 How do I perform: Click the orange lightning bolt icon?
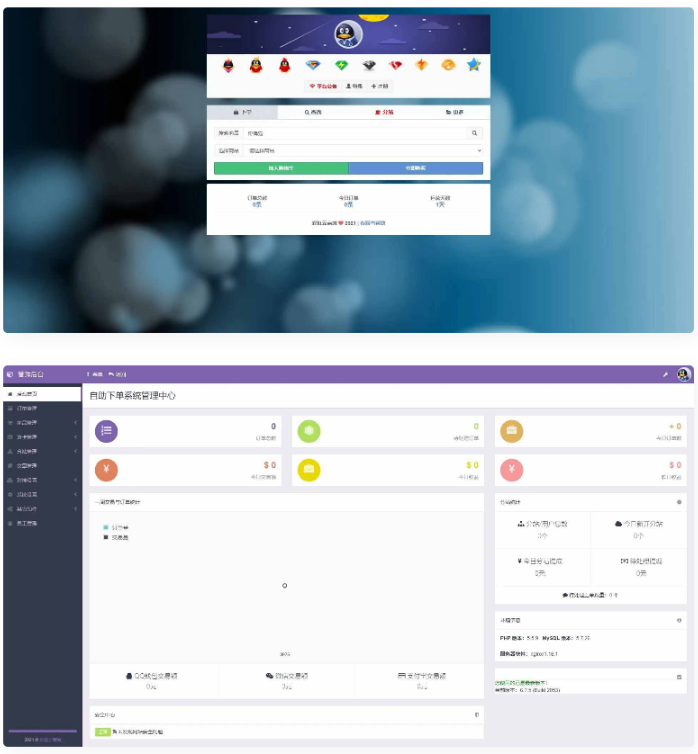point(421,65)
